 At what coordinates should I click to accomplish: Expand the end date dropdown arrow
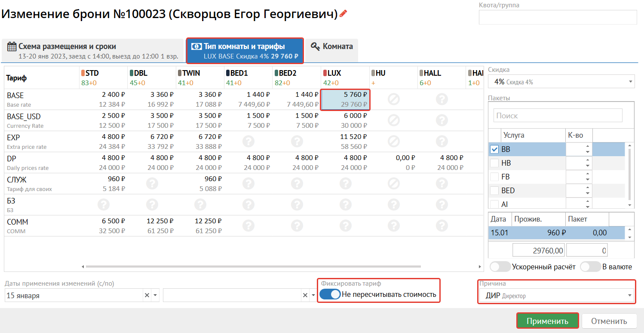pyautogui.click(x=313, y=296)
